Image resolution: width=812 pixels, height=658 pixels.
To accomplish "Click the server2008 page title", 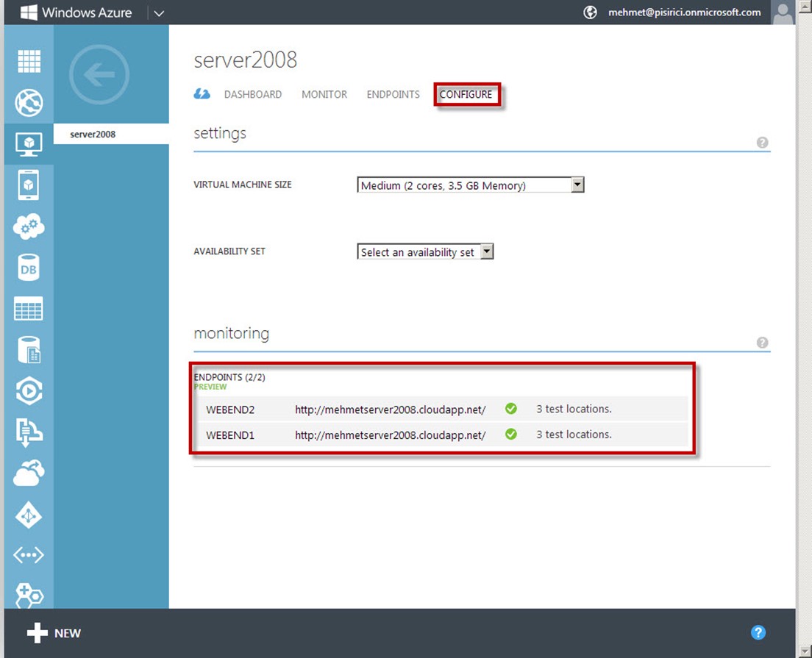I will pos(246,60).
